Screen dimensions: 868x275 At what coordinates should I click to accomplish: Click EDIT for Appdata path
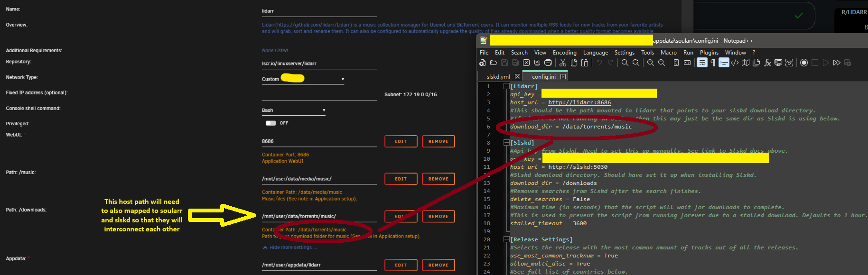pyautogui.click(x=401, y=265)
